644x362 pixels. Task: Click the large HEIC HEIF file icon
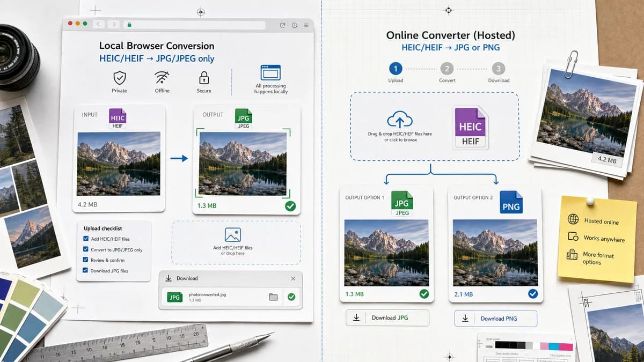pyautogui.click(x=471, y=128)
